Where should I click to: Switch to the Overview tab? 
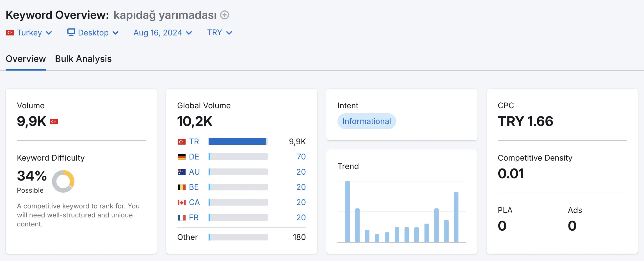(x=26, y=59)
